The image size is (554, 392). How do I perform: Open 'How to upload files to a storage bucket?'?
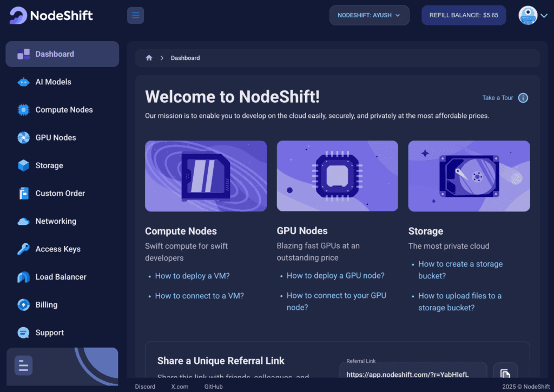coord(460,302)
